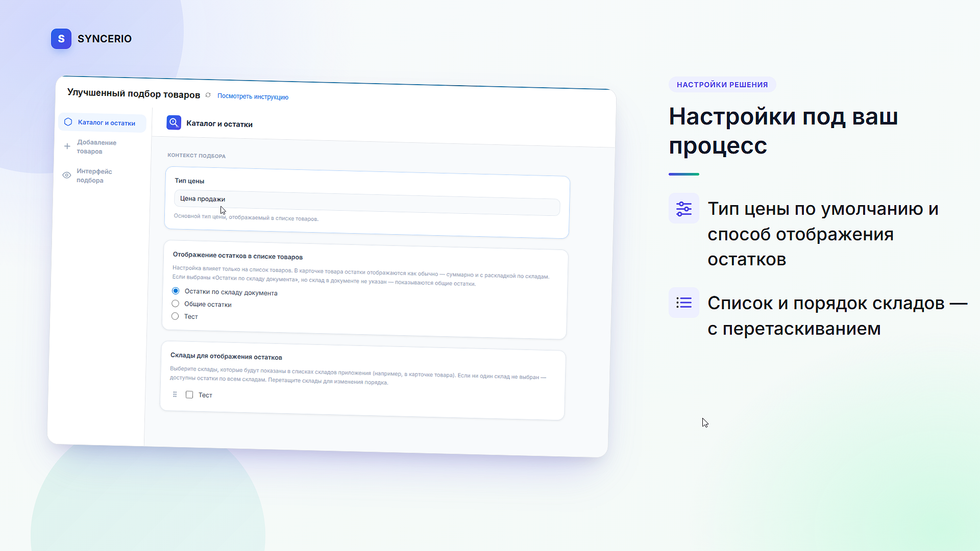Click the 'КОНТЕКСТ ПОДБОРА' section label
Image resolution: width=980 pixels, height=551 pixels.
tap(197, 156)
